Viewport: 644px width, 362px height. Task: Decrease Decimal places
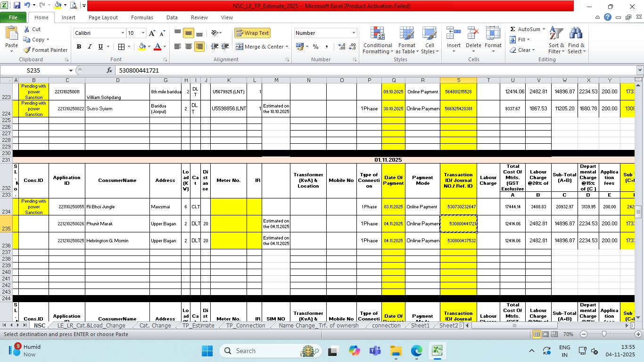pos(353,47)
